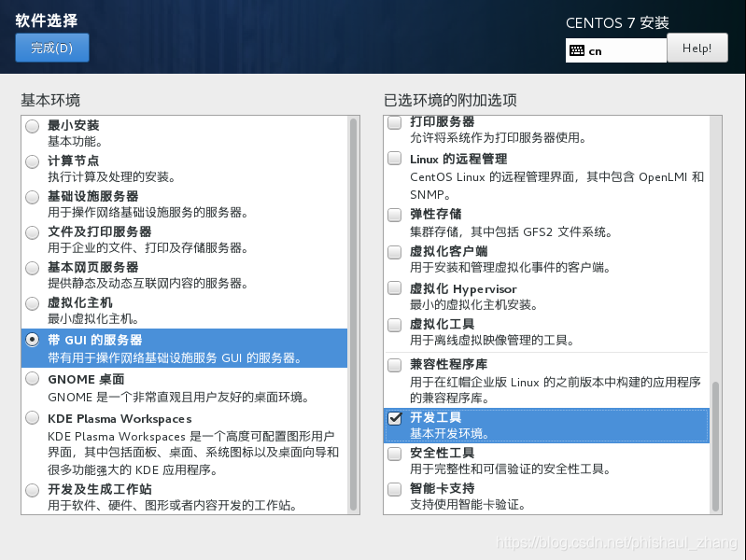Click the text 支持使用智能卡验证。
The image size is (746, 560).
click(468, 505)
